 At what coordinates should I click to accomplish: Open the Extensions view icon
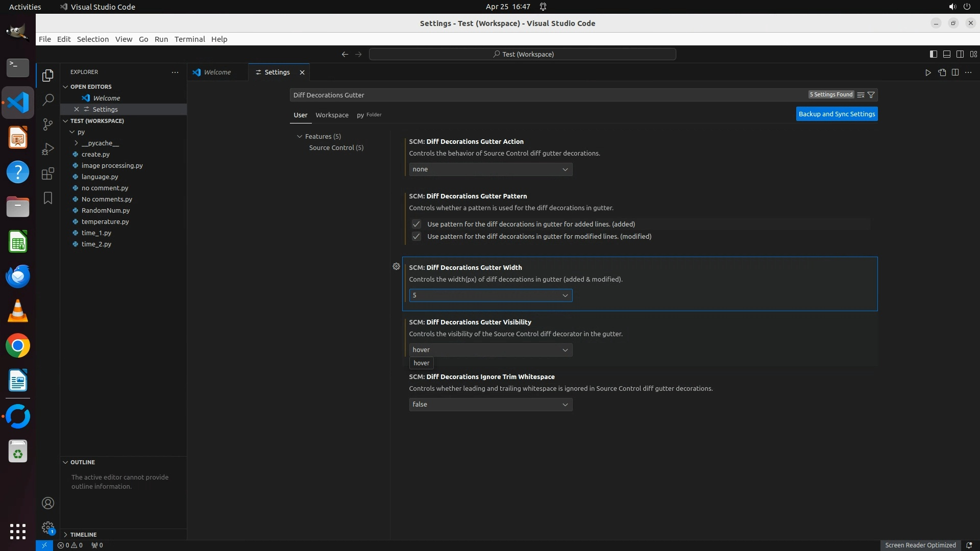click(x=48, y=173)
